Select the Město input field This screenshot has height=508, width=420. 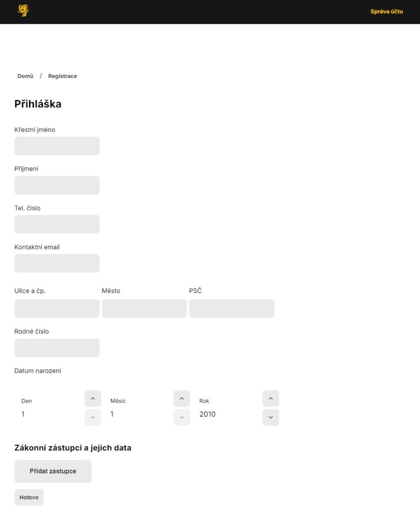click(144, 309)
